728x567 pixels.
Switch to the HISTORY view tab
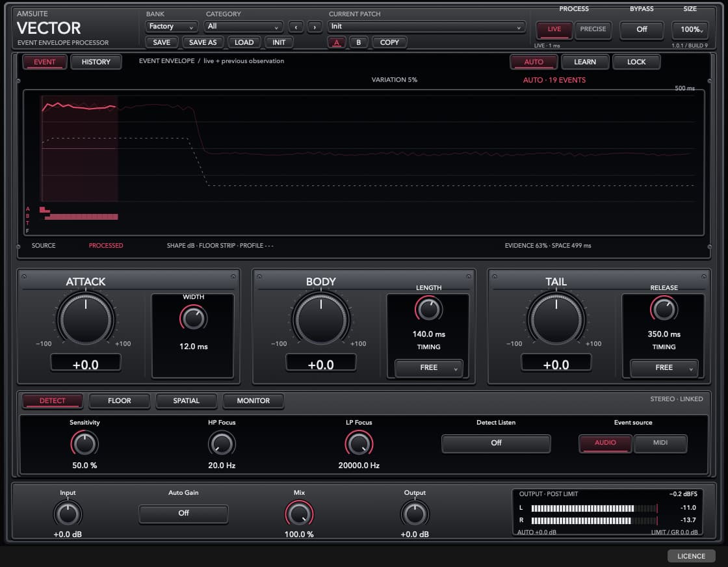(x=96, y=62)
